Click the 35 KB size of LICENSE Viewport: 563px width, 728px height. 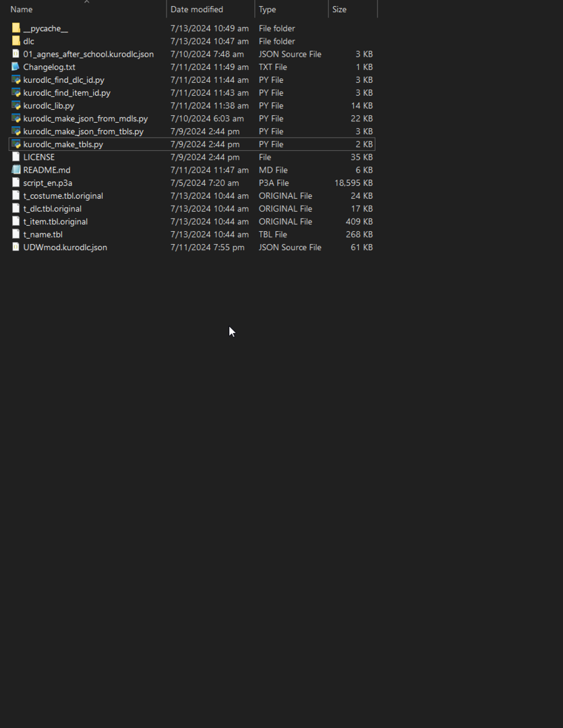362,157
